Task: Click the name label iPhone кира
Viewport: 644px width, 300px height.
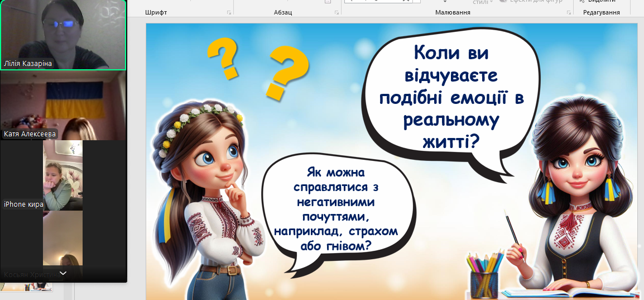Action: click(x=23, y=204)
